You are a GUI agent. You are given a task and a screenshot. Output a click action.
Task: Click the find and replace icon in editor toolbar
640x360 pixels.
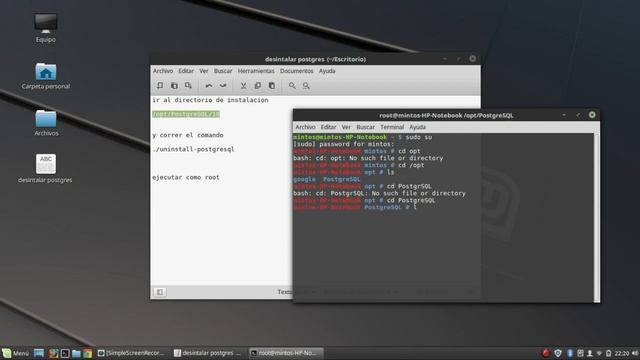point(306,85)
